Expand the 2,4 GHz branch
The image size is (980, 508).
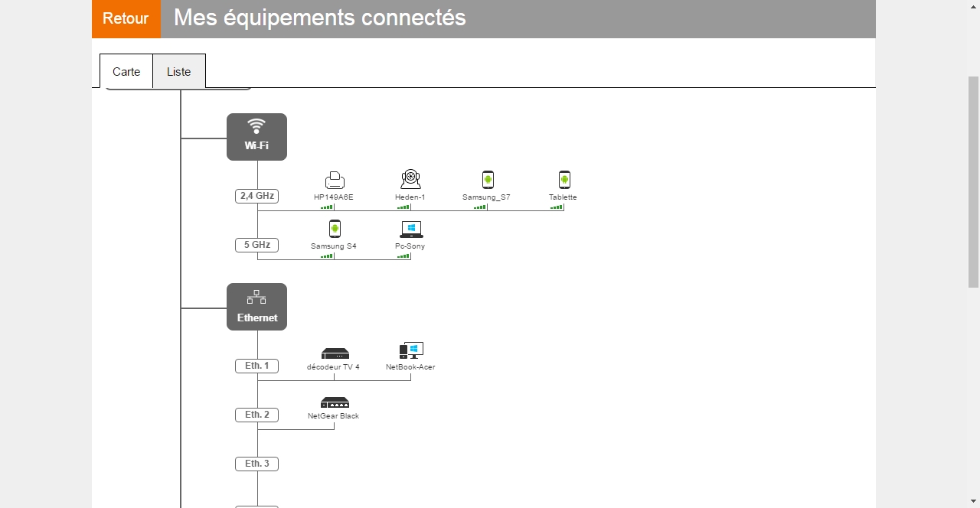(256, 196)
